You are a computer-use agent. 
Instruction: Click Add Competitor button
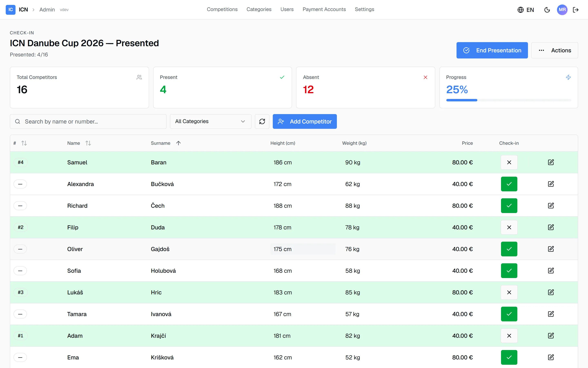click(305, 121)
